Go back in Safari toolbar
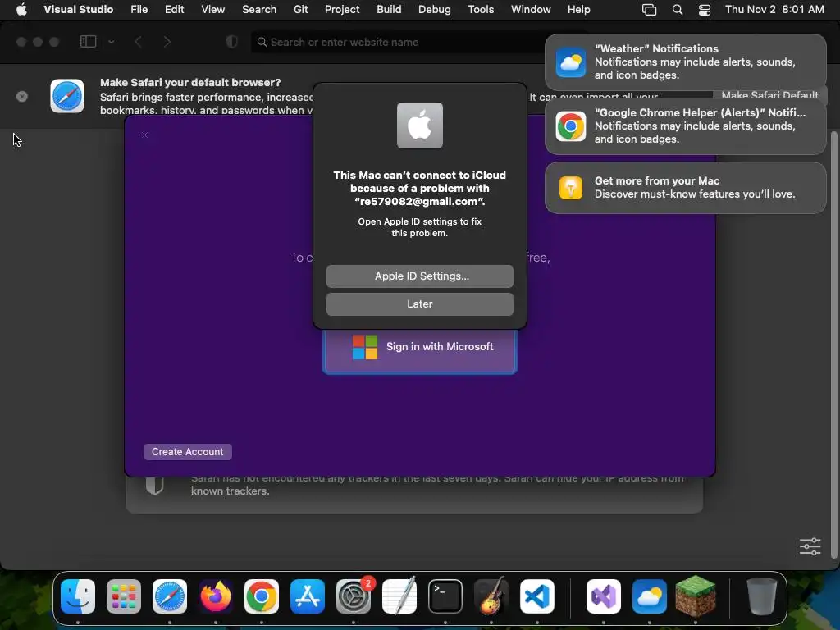This screenshot has width=840, height=630. [138, 42]
